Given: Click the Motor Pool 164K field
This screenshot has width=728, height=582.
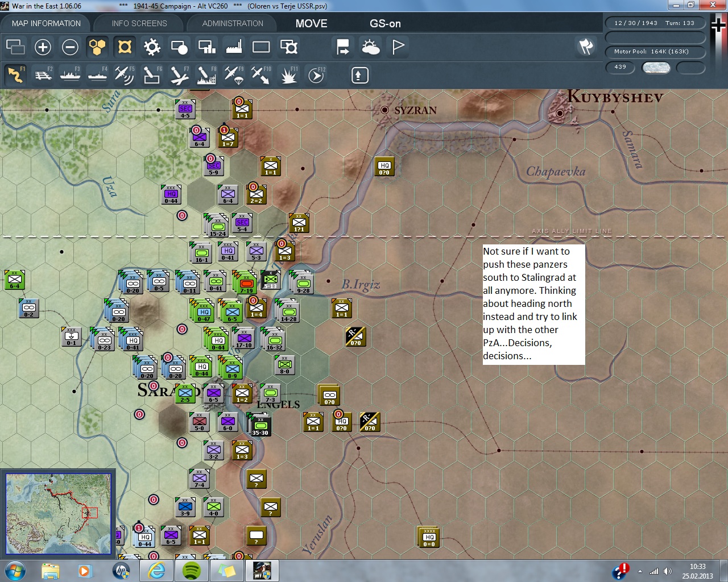Looking at the screenshot, I should point(655,52).
